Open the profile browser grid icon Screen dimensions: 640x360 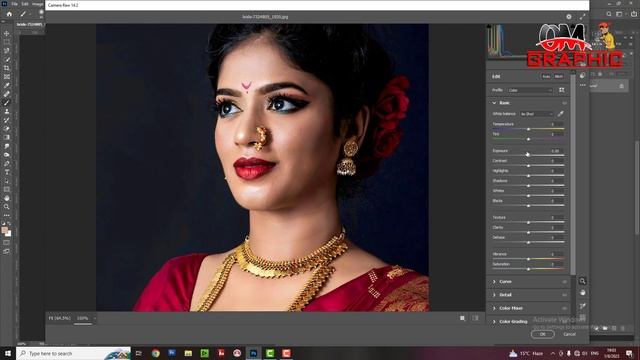click(x=562, y=90)
